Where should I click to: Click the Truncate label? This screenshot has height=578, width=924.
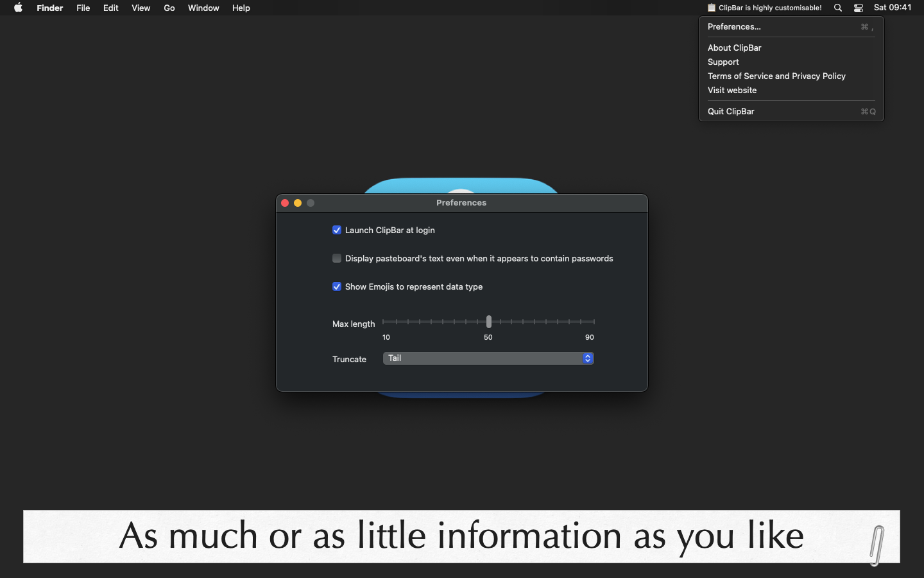(x=350, y=359)
